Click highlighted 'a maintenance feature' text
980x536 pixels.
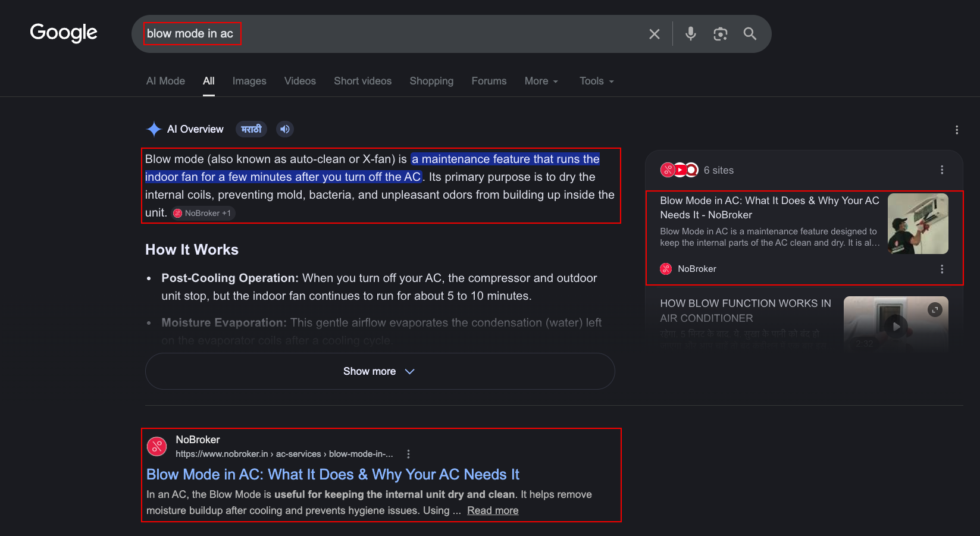pos(372,168)
